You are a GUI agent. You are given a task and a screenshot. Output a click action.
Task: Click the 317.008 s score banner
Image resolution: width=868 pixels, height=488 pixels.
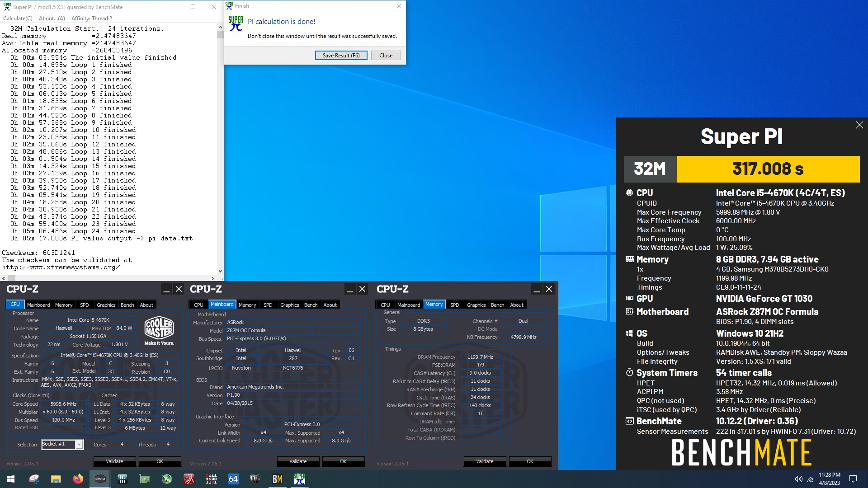pos(768,169)
